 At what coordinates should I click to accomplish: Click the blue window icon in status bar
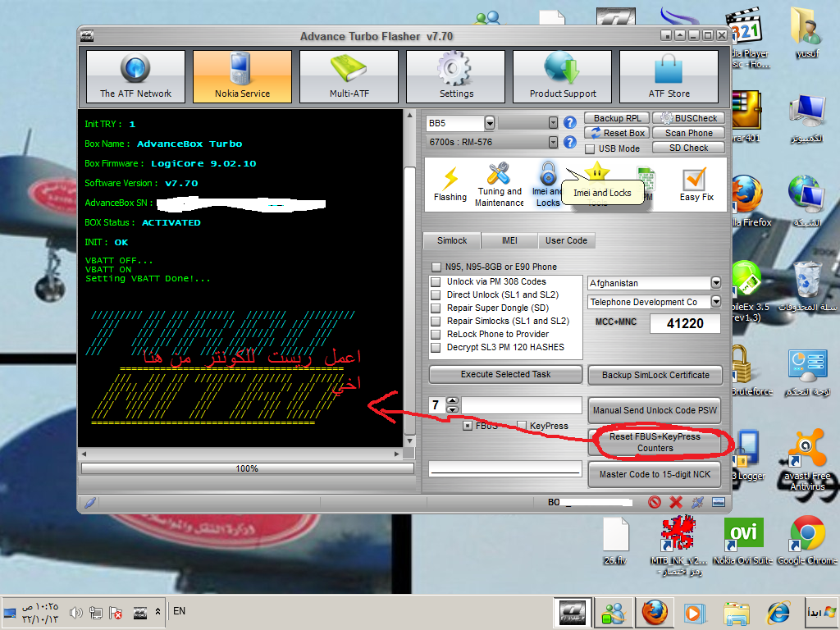click(719, 502)
